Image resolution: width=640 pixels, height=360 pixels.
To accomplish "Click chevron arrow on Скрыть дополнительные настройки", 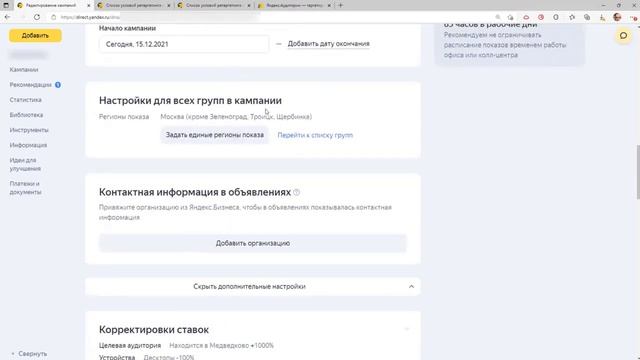I will [411, 287].
